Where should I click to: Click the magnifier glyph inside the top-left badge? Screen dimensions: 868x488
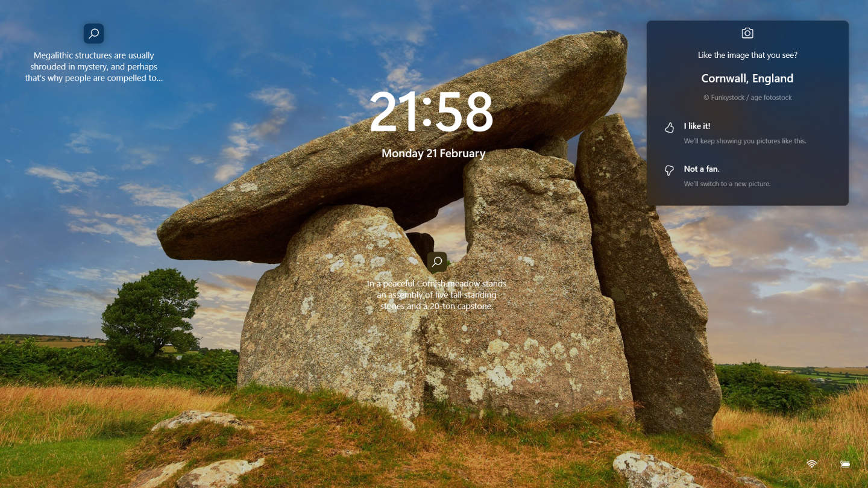(93, 33)
